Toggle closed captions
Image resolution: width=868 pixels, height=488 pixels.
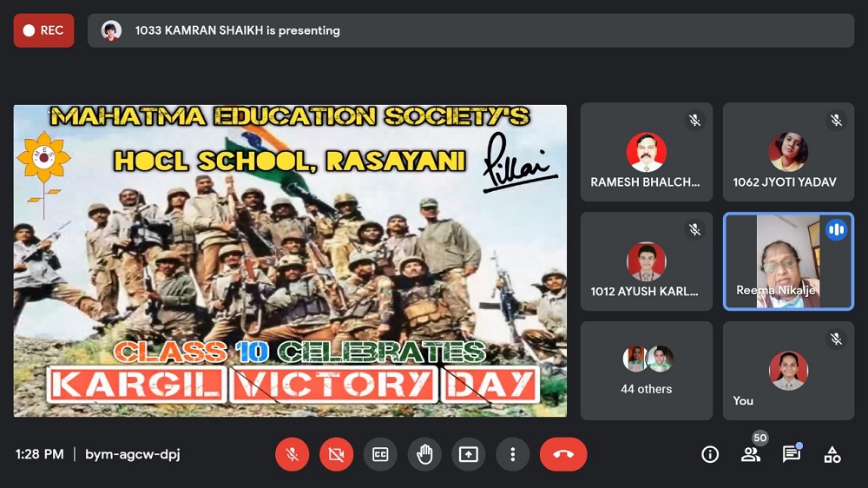(380, 454)
